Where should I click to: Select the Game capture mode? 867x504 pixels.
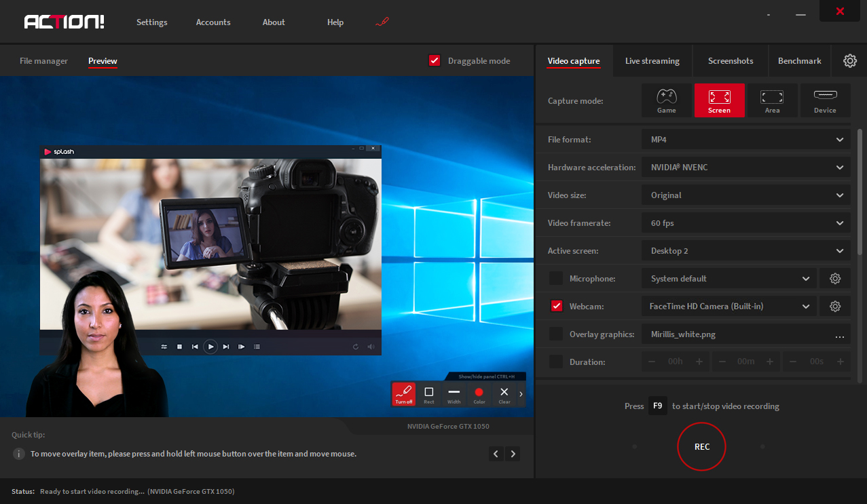click(x=666, y=100)
